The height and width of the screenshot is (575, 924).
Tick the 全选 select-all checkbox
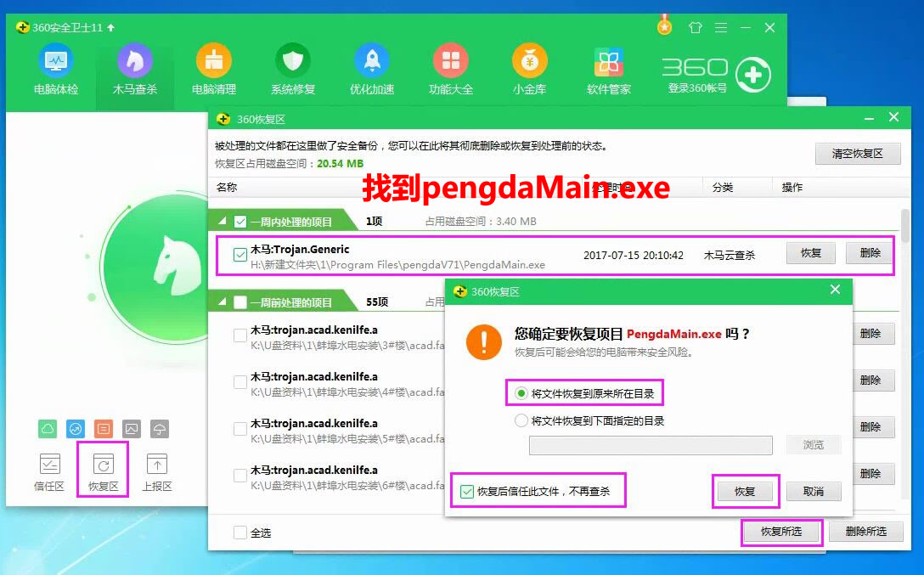(x=239, y=533)
